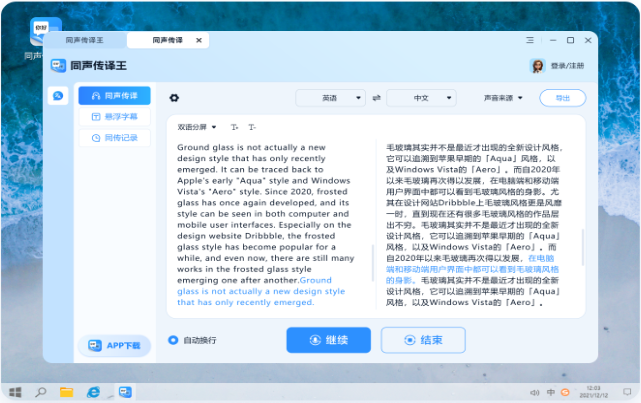This screenshot has width=641, height=403.
Task: Click the APP下载 button
Action: pyautogui.click(x=114, y=346)
